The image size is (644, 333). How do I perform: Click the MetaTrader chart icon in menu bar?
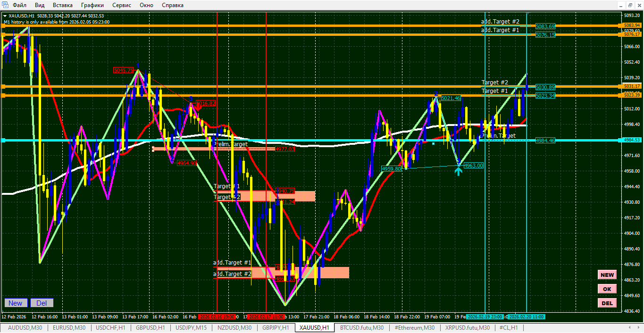[5, 5]
